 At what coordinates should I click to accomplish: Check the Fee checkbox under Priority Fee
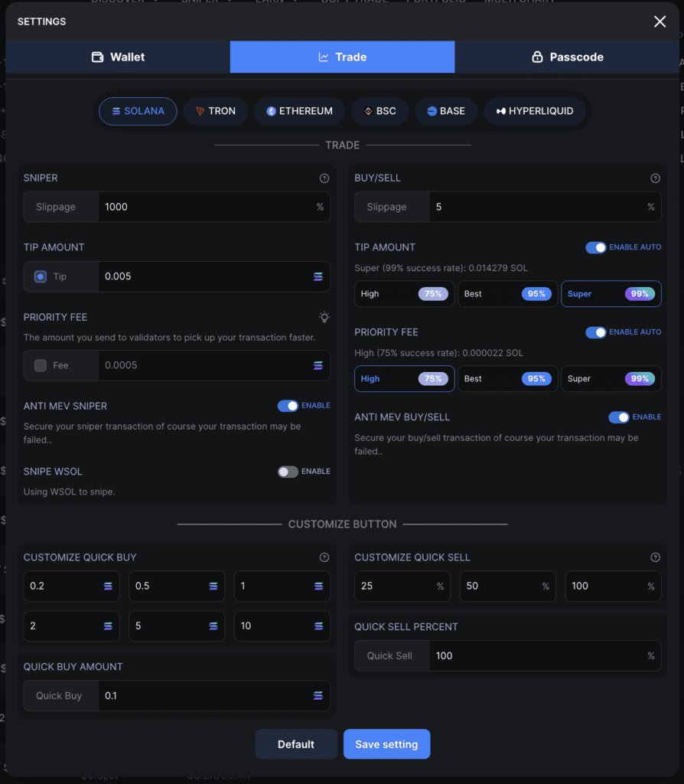[41, 365]
